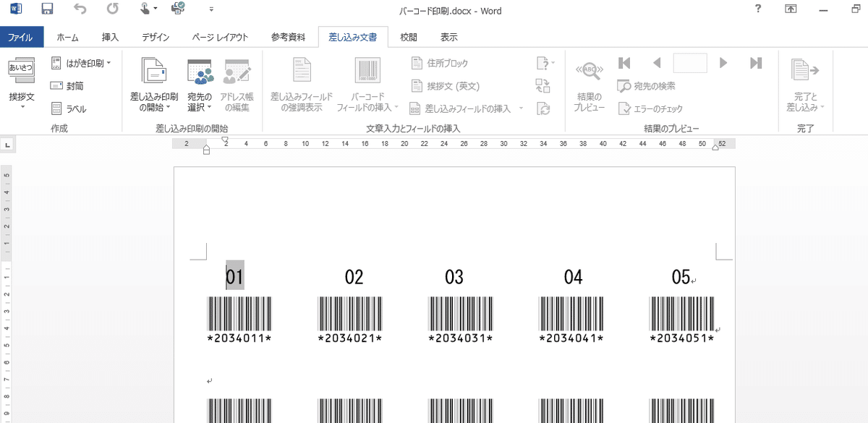This screenshot has width=868, height=423.
Task: Click エラーのチェック button
Action: pyautogui.click(x=650, y=109)
